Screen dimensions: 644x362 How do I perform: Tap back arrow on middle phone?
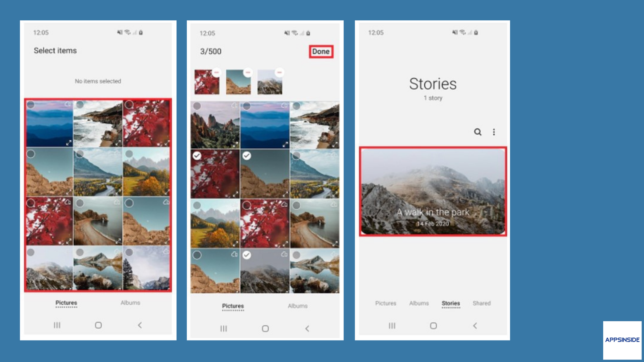click(x=307, y=328)
